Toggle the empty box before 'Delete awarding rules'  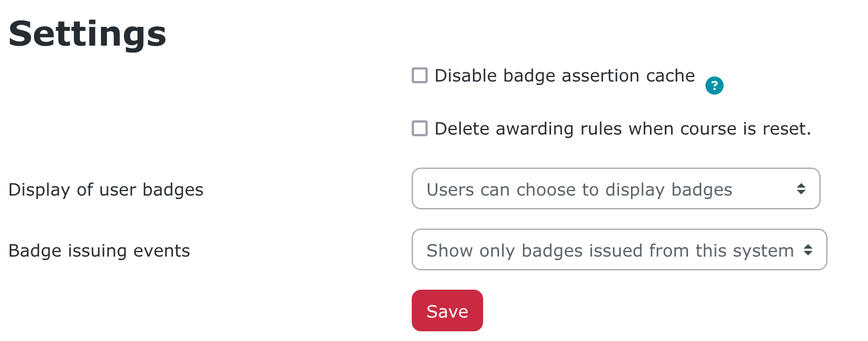(420, 128)
